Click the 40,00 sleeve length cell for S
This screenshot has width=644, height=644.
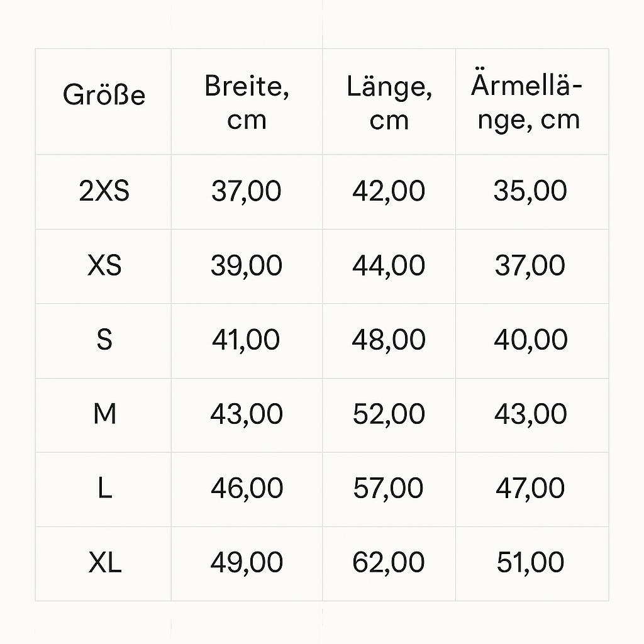[531, 340]
